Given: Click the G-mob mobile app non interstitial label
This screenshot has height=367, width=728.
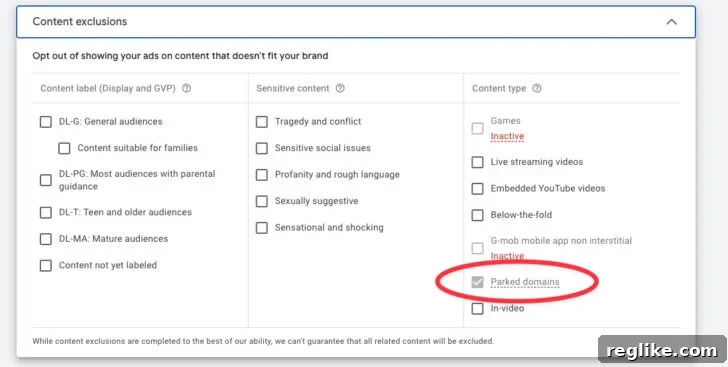Looking at the screenshot, I should (561, 241).
